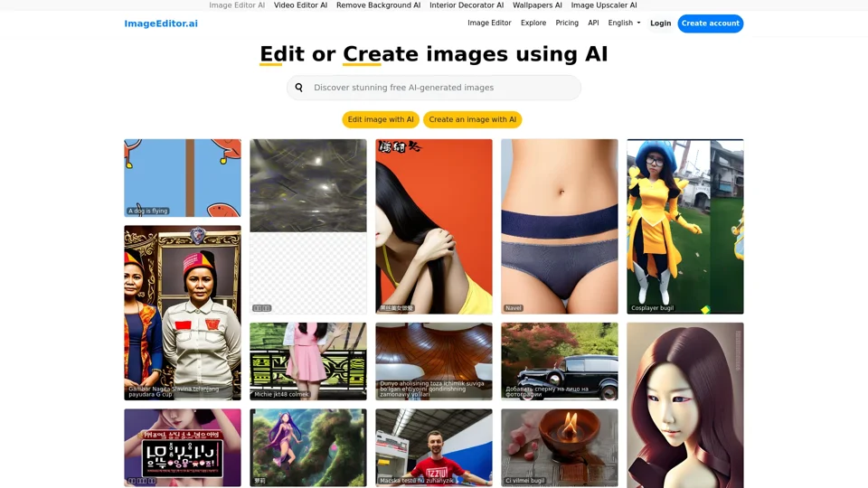
Task: Open the 'Ci vilmei bugil' candle thumbnail
Action: (x=560, y=447)
